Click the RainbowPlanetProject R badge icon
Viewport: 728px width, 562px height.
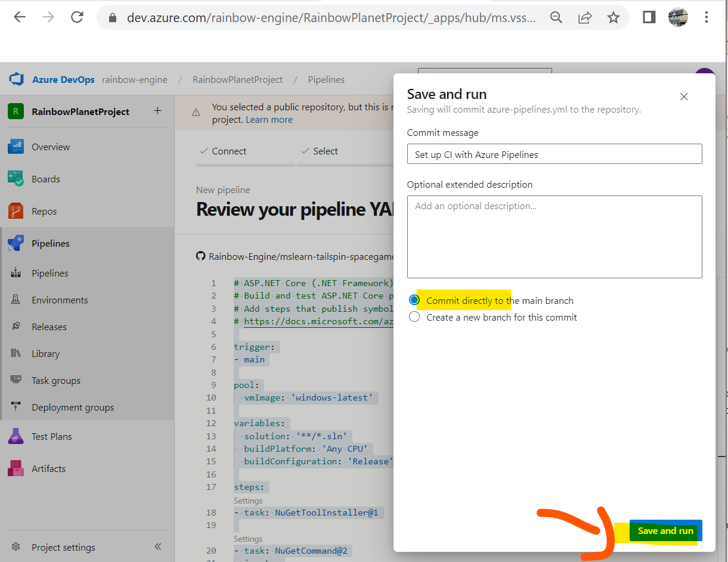16,111
